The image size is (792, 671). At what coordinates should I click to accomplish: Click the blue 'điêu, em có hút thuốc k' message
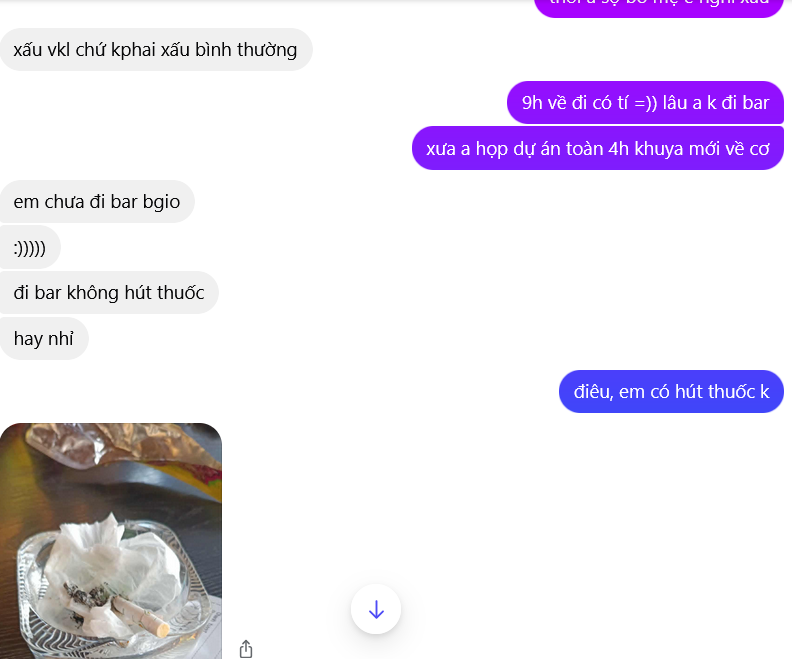click(x=671, y=391)
